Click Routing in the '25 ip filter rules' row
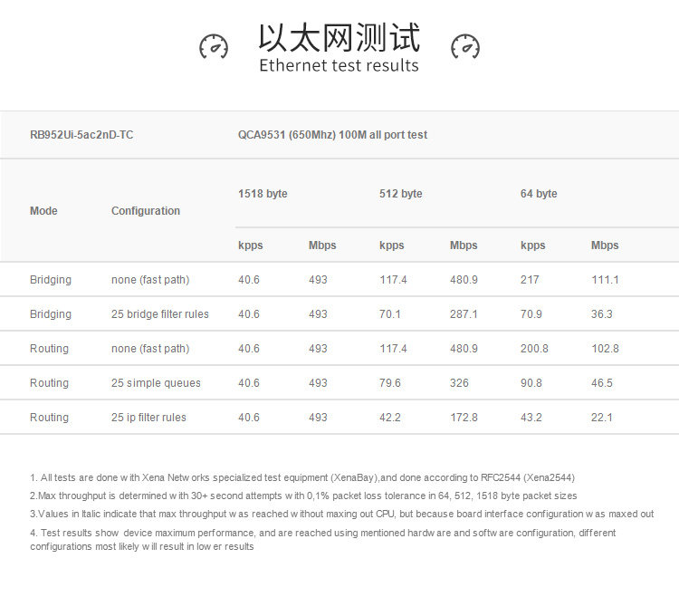This screenshot has height=616, width=679. coord(49,418)
